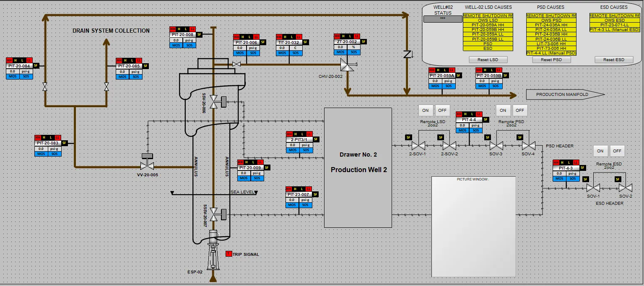Select the SOV-4 valve on PSD header
Screen dimensions: 644x286
(528, 146)
